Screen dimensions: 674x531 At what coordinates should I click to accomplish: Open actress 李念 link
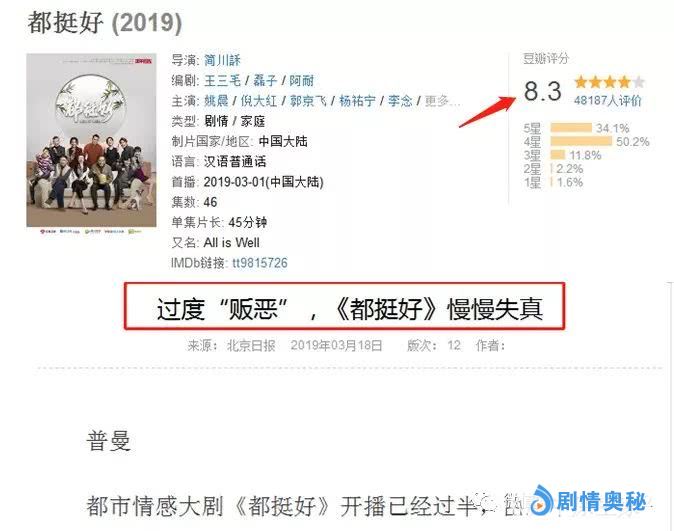click(400, 101)
